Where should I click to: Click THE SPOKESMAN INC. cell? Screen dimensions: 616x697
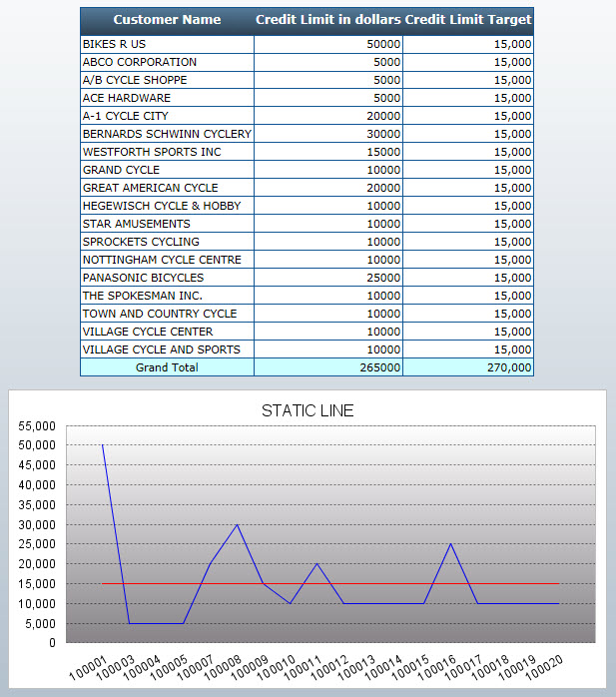pos(167,296)
